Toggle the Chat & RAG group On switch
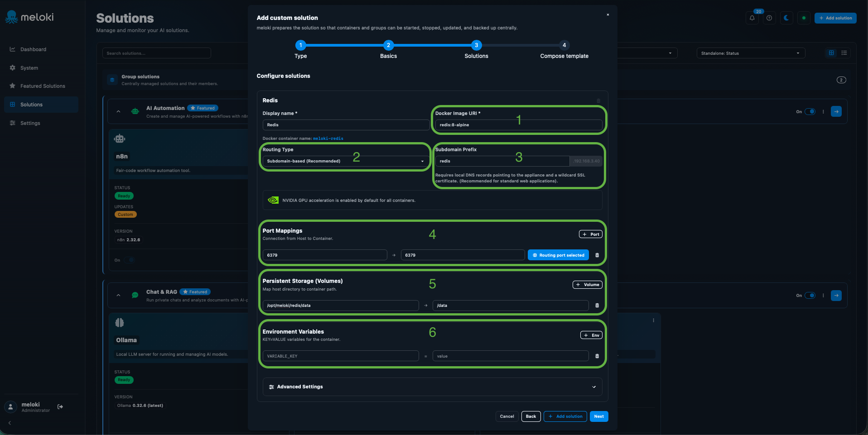This screenshot has width=868, height=435. click(x=810, y=296)
